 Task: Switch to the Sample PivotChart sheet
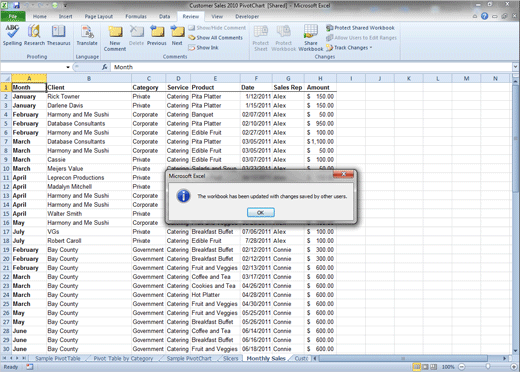tap(189, 358)
